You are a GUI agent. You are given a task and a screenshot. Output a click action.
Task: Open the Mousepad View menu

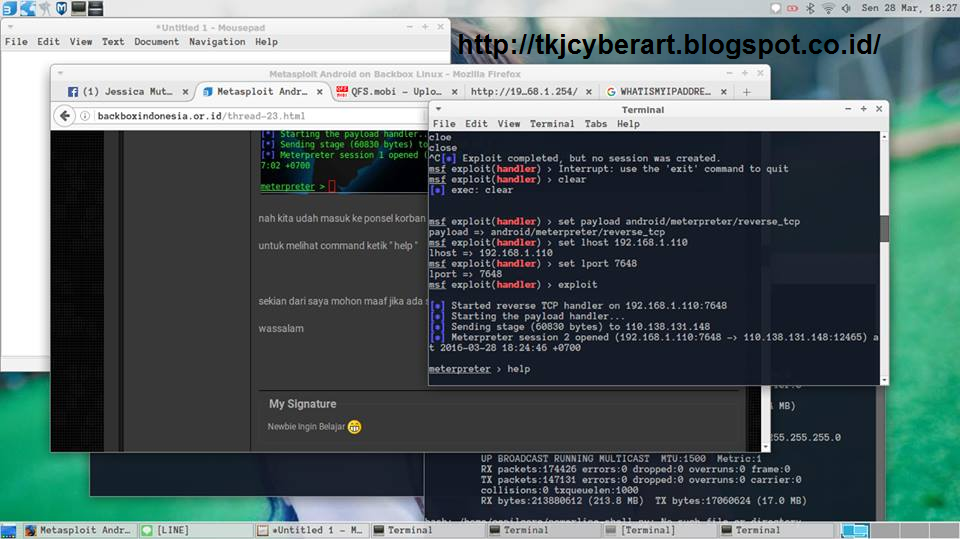point(81,42)
